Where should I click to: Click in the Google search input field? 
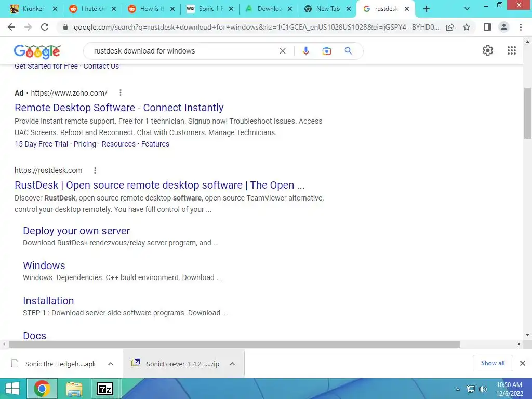pos(183,51)
